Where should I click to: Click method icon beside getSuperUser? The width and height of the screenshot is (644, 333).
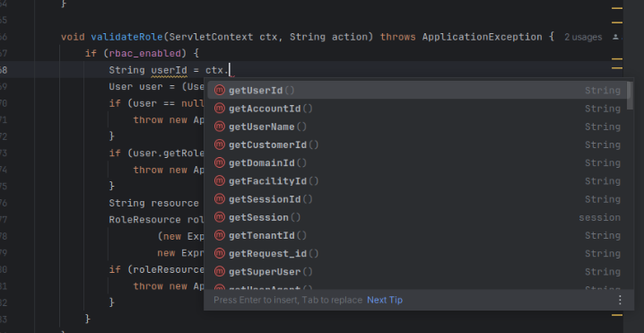click(x=220, y=271)
